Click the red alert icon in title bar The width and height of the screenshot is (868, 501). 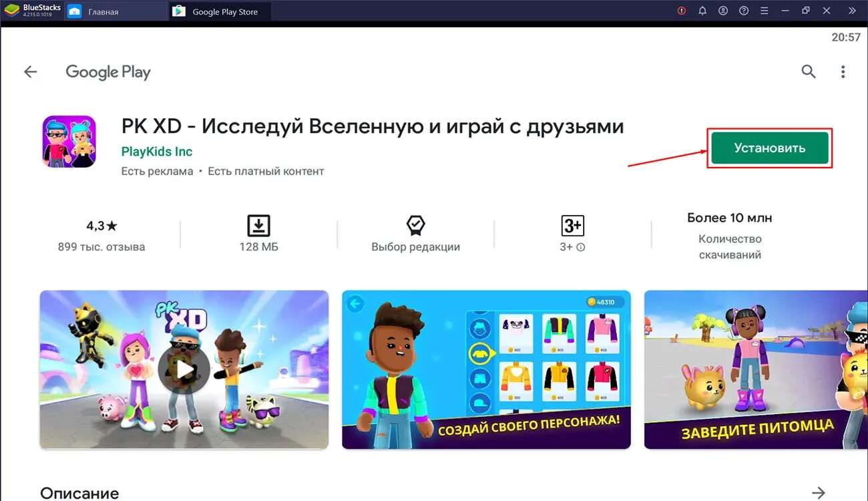682,11
